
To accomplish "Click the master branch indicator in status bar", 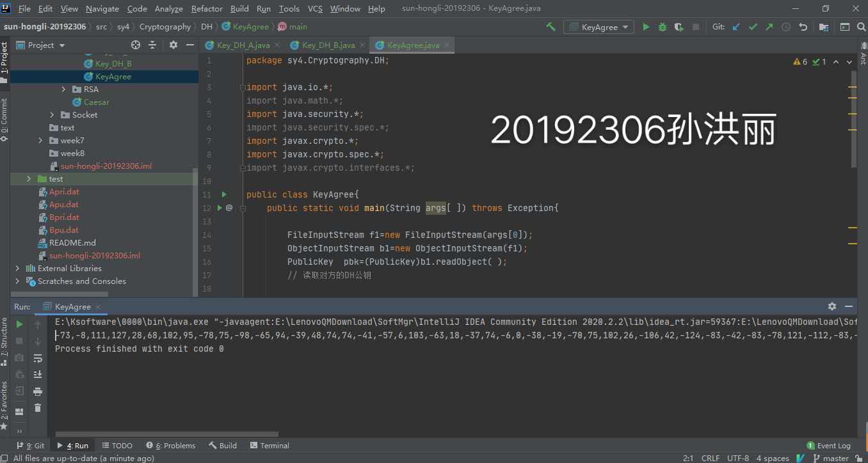I will (x=830, y=458).
